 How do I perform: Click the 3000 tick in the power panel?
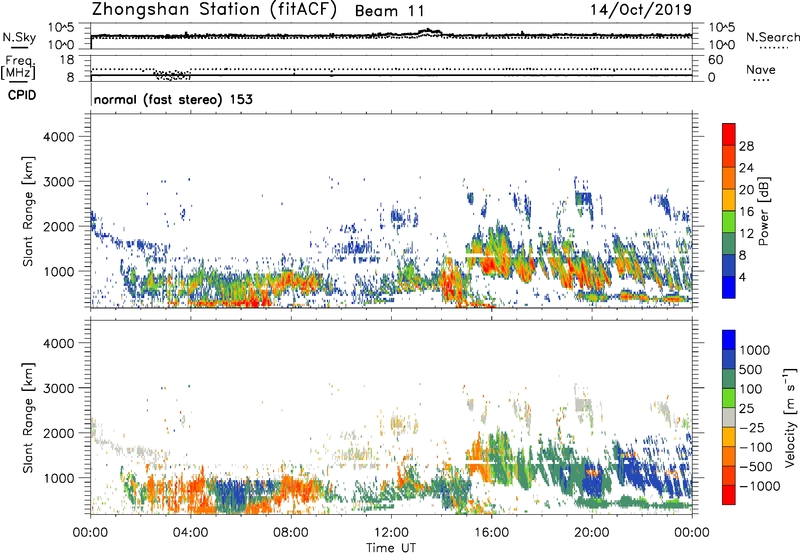pos(59,182)
